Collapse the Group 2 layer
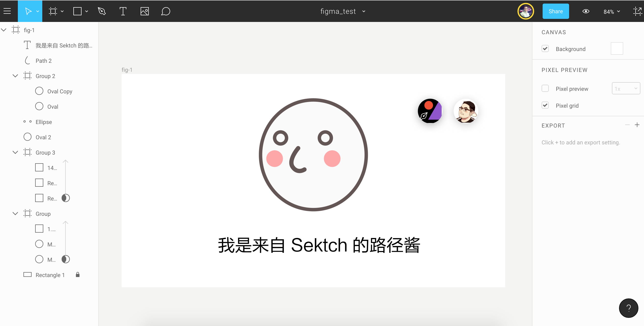Image resolution: width=644 pixels, height=326 pixels. pos(15,76)
